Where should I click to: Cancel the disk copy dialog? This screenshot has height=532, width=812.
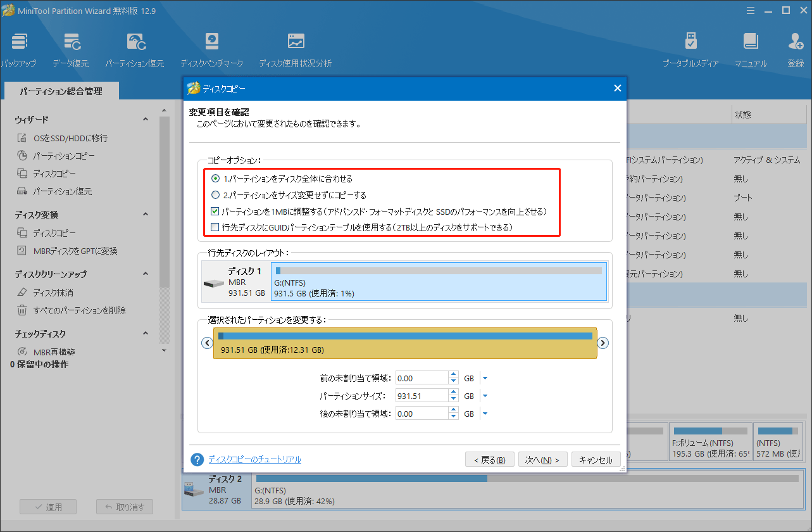(596, 460)
